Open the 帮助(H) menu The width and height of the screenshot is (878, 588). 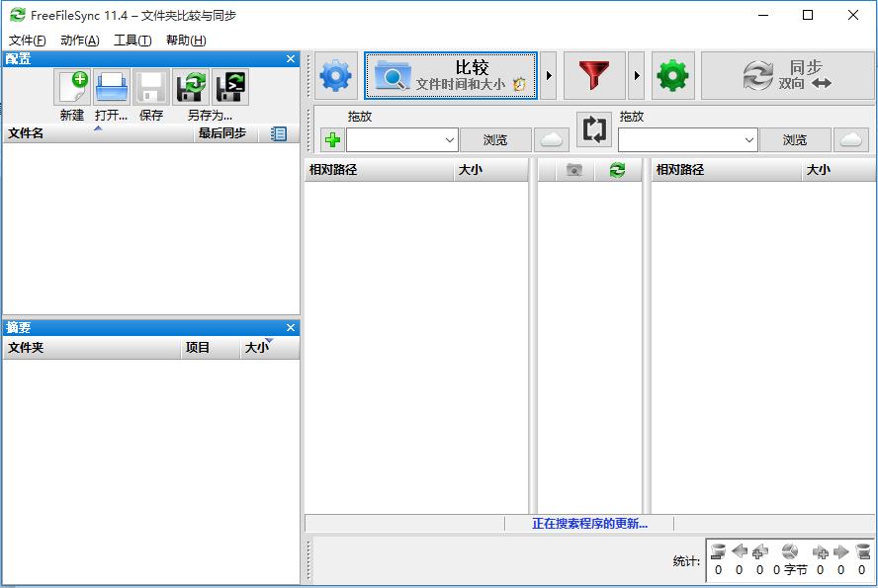click(186, 41)
